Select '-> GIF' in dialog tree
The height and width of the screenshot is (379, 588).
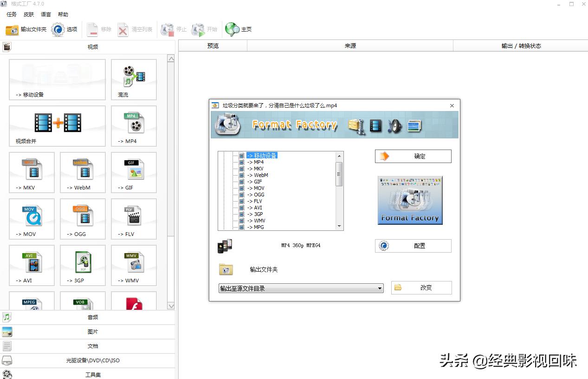click(254, 182)
